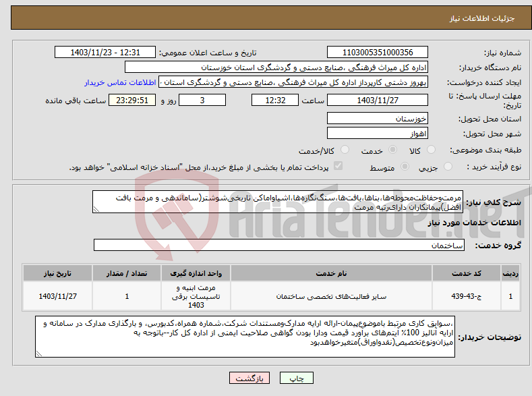
Task: Click the تاریخ و ساعت اعلان عمومی label
Action: [x=208, y=53]
